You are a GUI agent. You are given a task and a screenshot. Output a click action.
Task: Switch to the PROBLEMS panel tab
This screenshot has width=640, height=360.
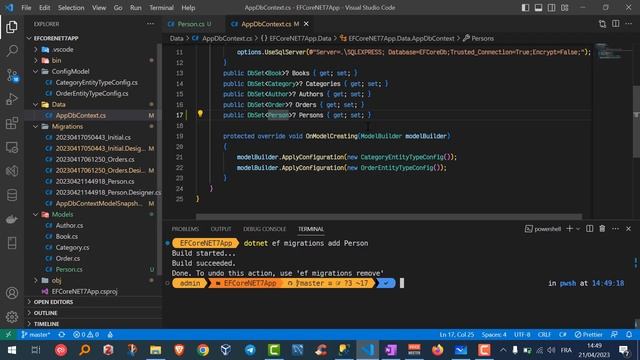click(x=185, y=229)
